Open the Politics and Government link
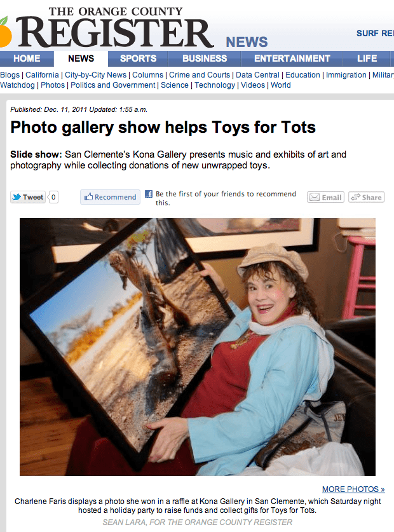Image resolution: width=394 pixels, height=532 pixels. (112, 85)
